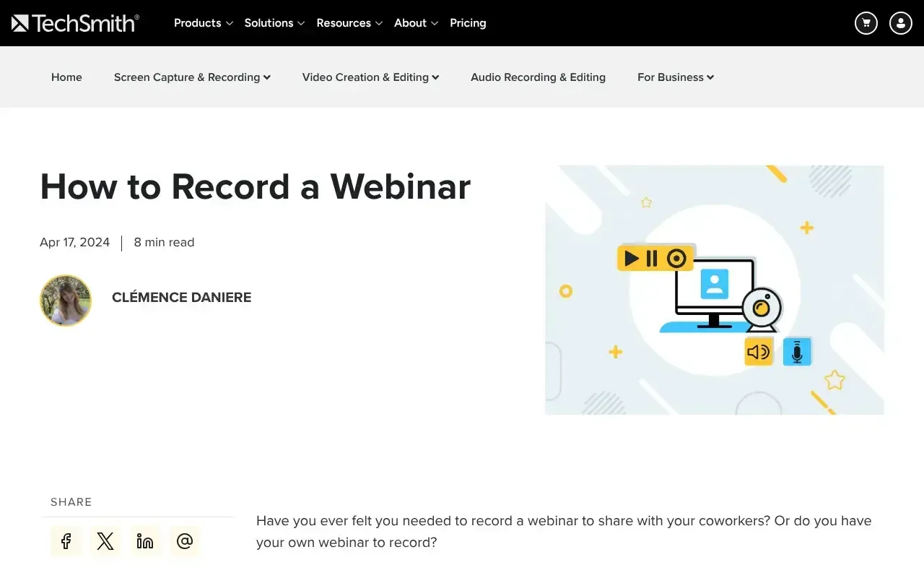This screenshot has height=578, width=924.
Task: Click the webinar recording hero image
Action: click(x=714, y=290)
